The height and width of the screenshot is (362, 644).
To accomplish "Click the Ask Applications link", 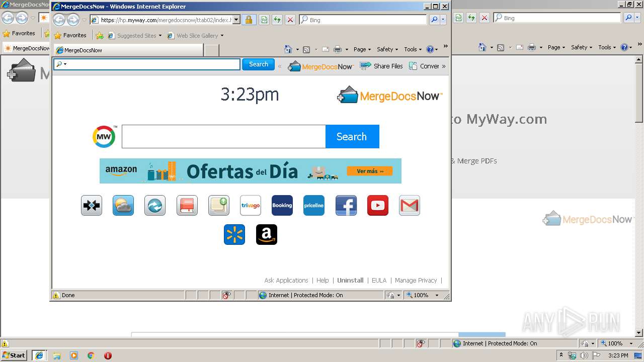I will tap(286, 281).
